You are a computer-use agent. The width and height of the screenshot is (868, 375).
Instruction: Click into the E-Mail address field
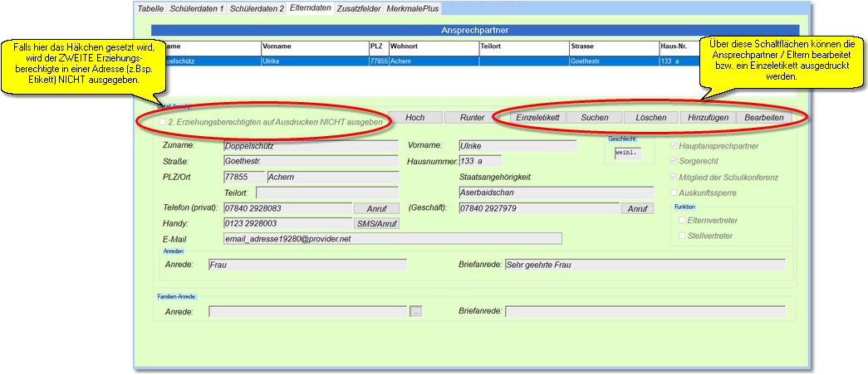392,239
